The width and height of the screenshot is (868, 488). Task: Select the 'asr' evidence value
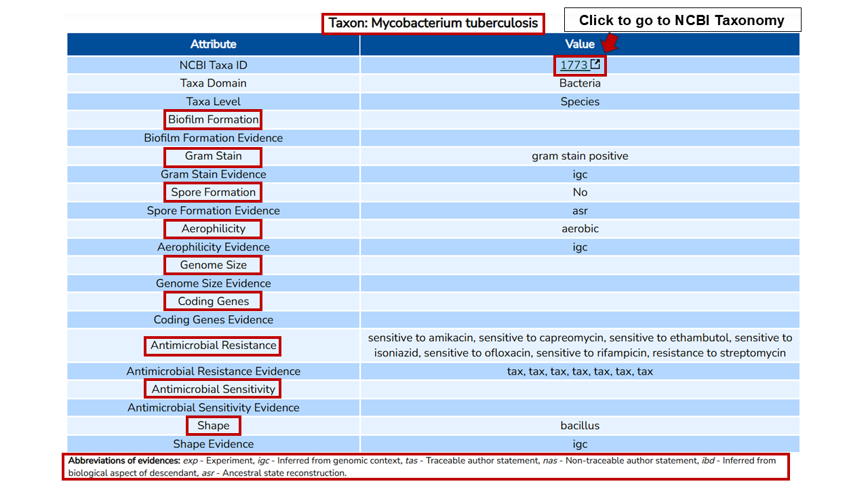[580, 211]
